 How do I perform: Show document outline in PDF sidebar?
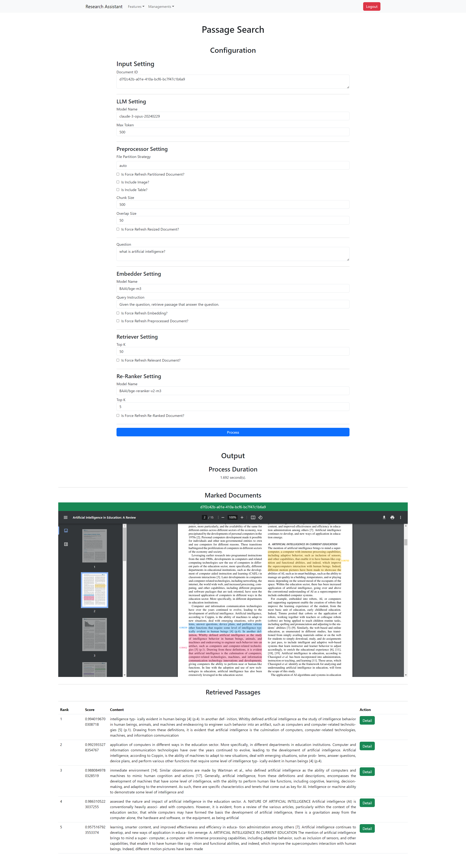click(x=66, y=544)
